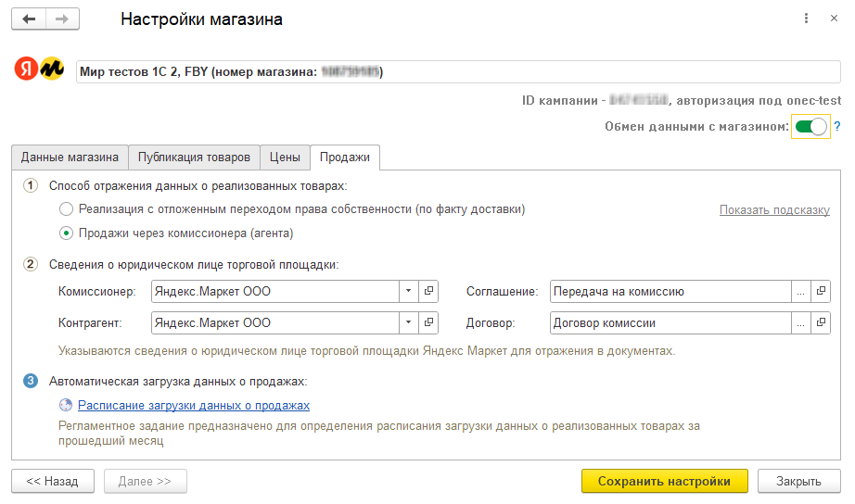Open the Соглашение record with open icon
This screenshot has width=855, height=504.
(821, 292)
